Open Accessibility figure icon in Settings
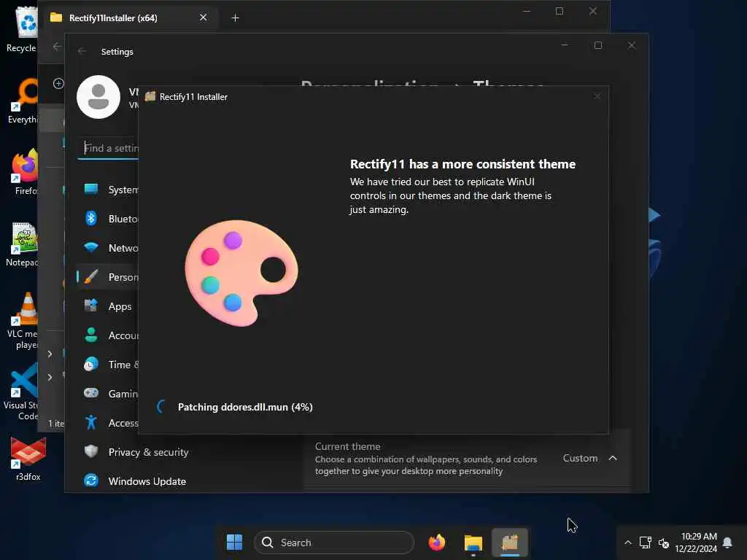Screen dimensions: 747x560 (91, 422)
